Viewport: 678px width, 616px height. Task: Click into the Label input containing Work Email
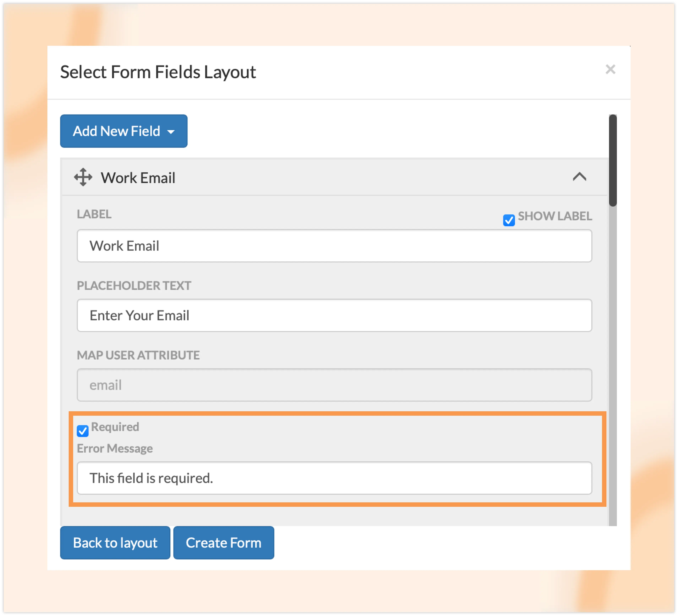tap(334, 246)
